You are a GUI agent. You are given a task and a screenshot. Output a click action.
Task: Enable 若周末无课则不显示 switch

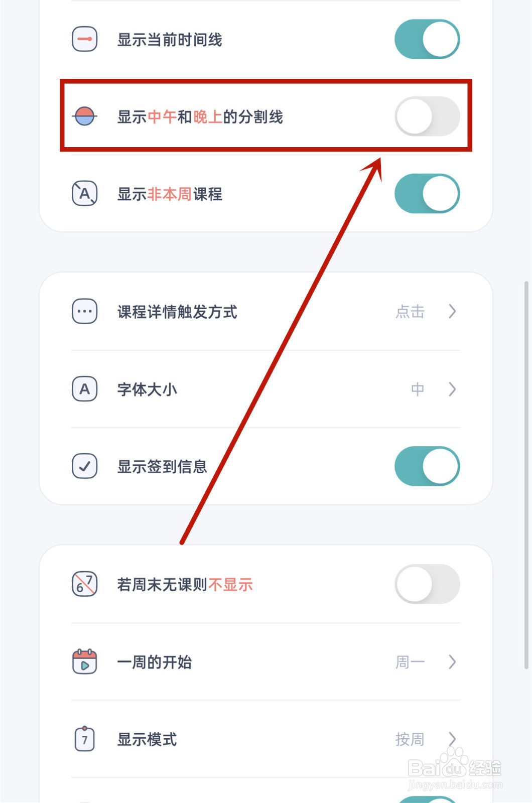[427, 584]
